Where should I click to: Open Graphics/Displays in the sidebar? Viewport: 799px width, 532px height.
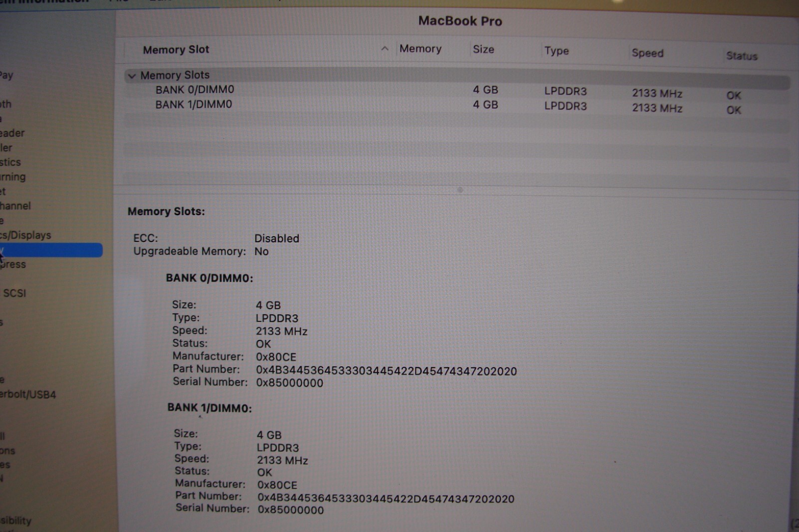click(25, 235)
